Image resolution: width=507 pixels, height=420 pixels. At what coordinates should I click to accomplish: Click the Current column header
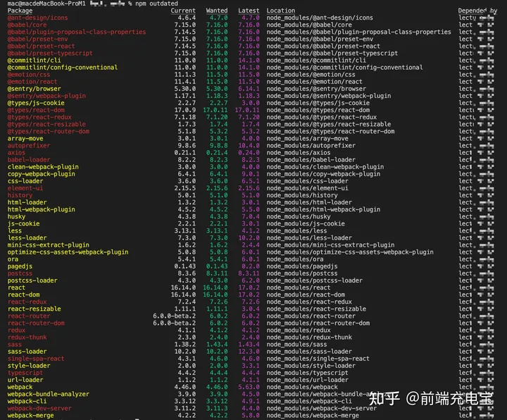coord(183,11)
